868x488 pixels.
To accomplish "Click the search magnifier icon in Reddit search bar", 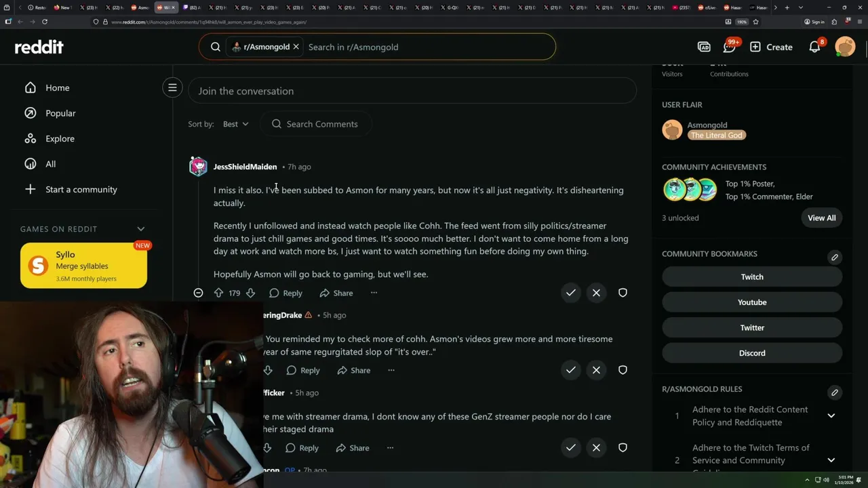I will [x=216, y=47].
